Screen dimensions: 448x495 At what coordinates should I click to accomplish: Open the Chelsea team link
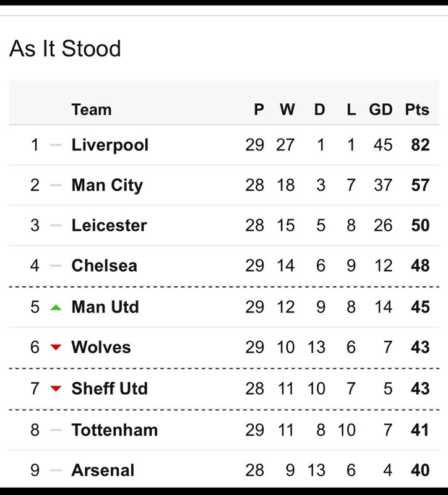click(104, 265)
